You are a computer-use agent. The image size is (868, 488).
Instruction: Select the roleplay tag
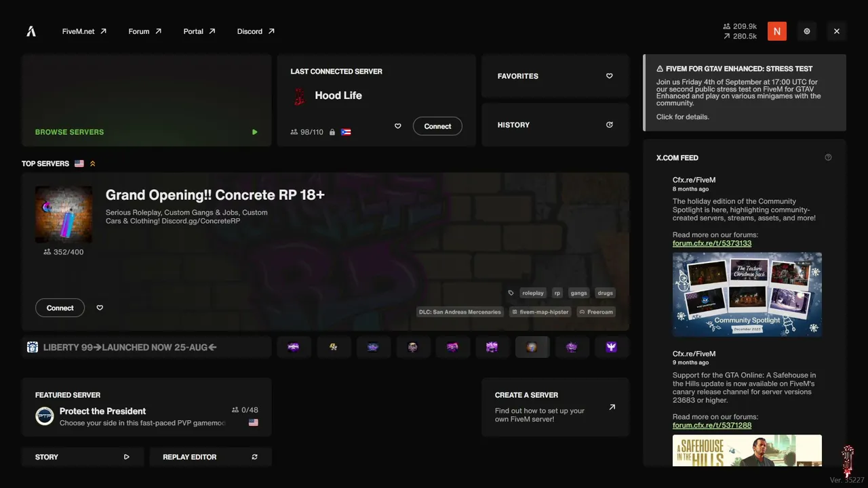coord(533,293)
